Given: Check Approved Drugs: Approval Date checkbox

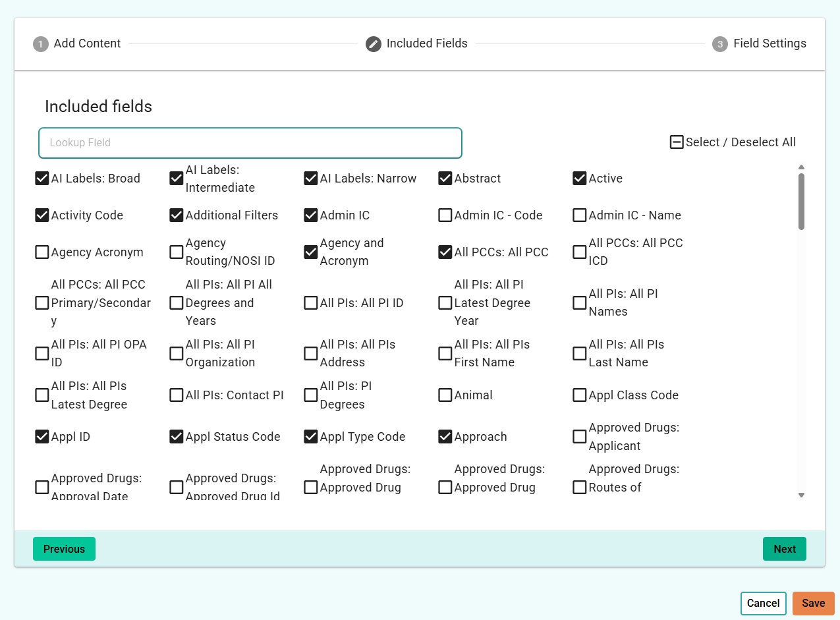Looking at the screenshot, I should click(x=42, y=488).
